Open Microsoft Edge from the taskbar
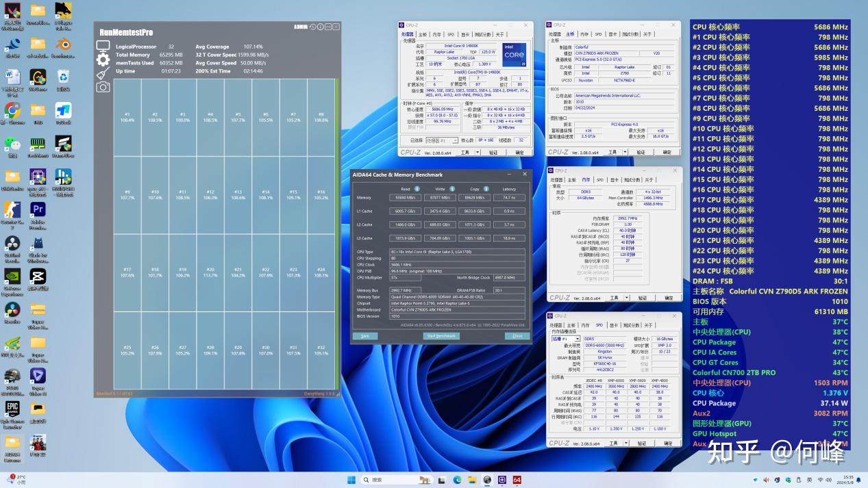 (457, 480)
